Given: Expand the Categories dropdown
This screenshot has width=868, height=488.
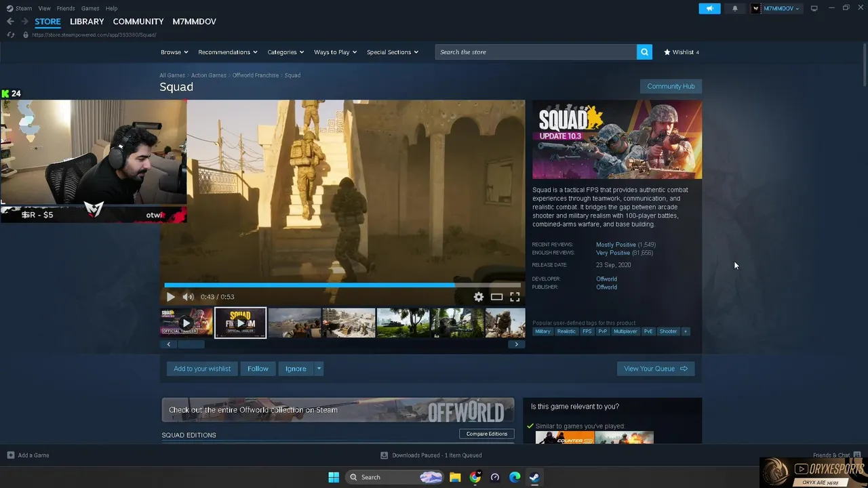Looking at the screenshot, I should pyautogui.click(x=285, y=52).
